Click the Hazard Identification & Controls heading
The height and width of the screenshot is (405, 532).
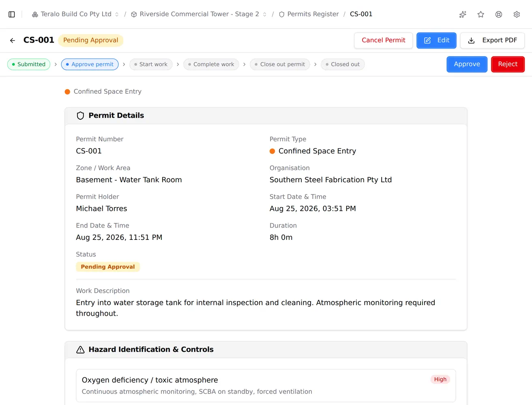click(x=151, y=349)
